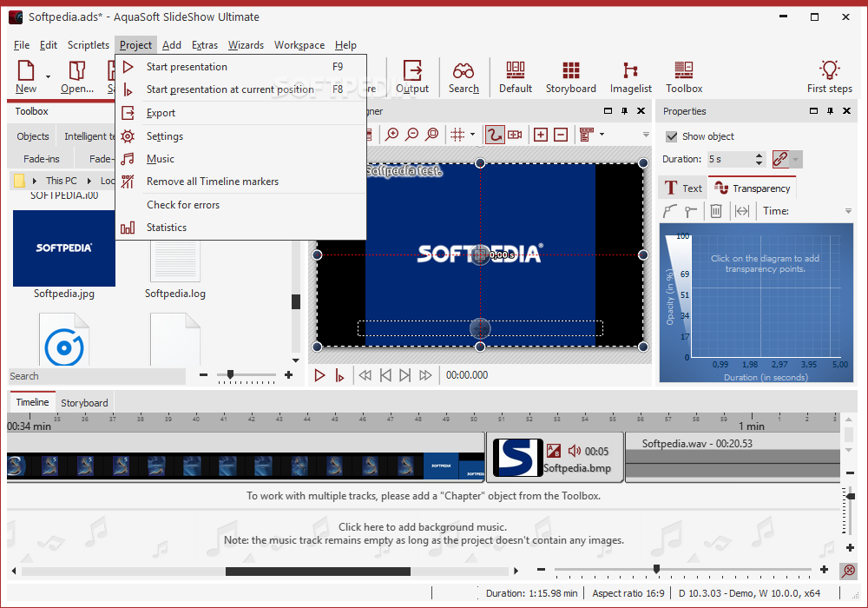Click the fast forward preview button
The height and width of the screenshot is (608, 868).
pos(425,375)
